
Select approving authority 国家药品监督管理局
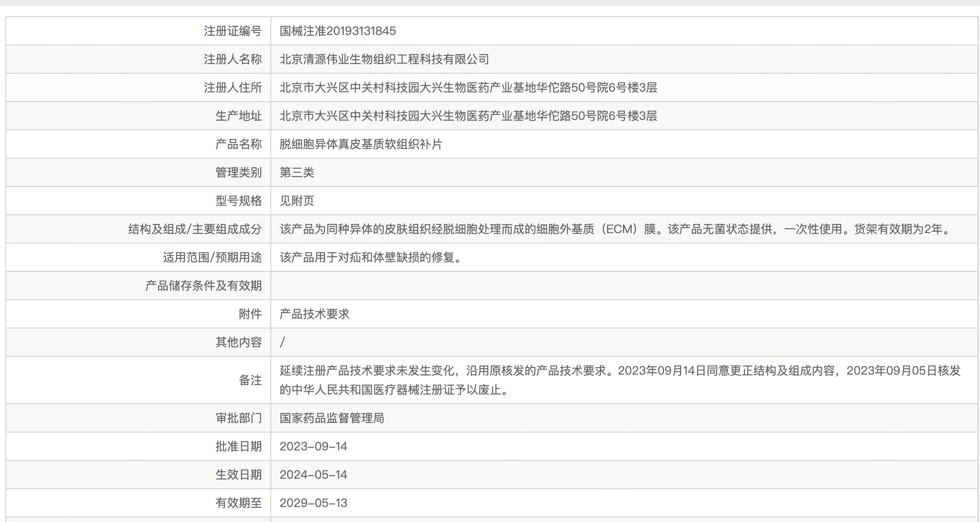click(332, 418)
